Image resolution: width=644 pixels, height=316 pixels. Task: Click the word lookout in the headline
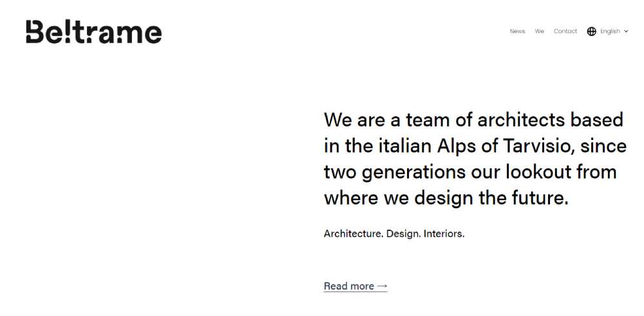click(538, 172)
